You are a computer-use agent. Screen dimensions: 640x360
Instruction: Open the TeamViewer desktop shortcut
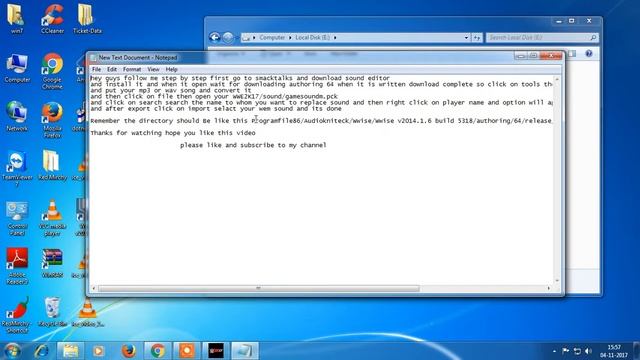(x=17, y=168)
